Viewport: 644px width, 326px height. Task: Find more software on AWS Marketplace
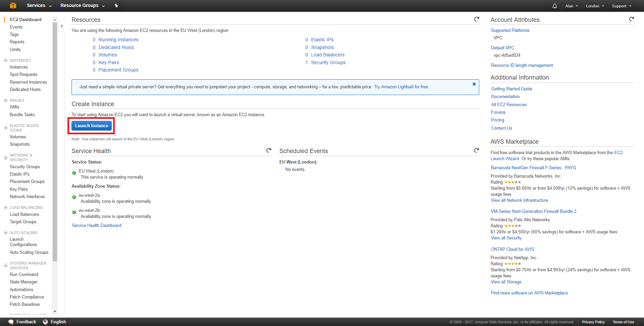(x=529, y=293)
